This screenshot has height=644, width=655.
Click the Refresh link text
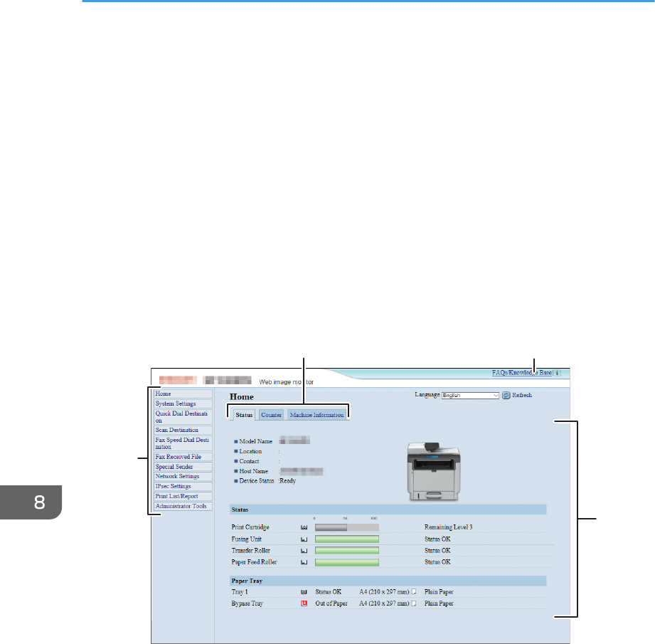point(522,395)
